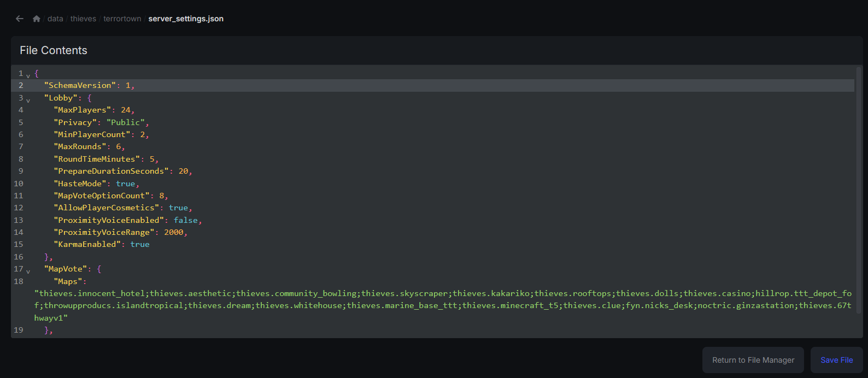Click the "Lobby" key
Screen dimensions: 868x378
coord(61,98)
